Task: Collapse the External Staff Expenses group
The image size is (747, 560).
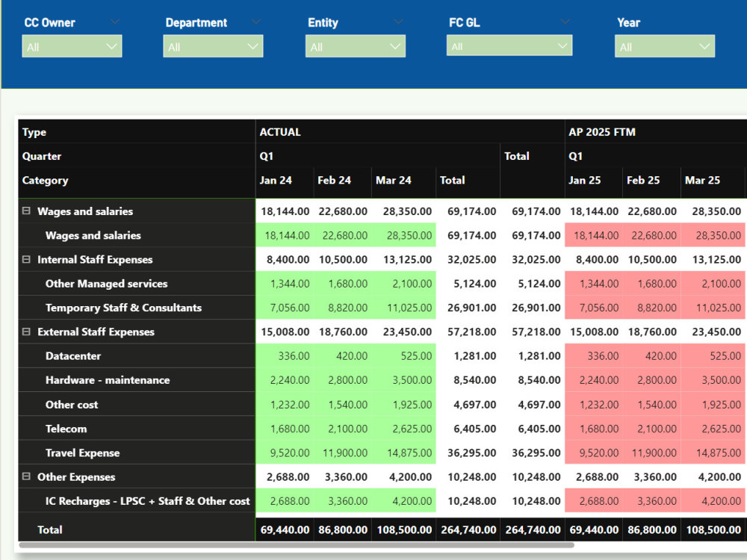Action: click(26, 332)
